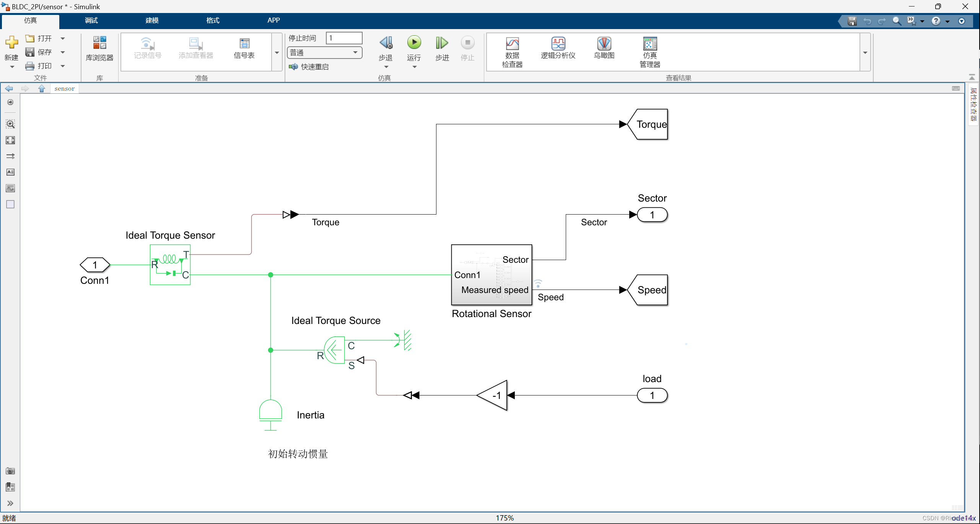Expand the Prepare section gallery arrow

(x=277, y=52)
